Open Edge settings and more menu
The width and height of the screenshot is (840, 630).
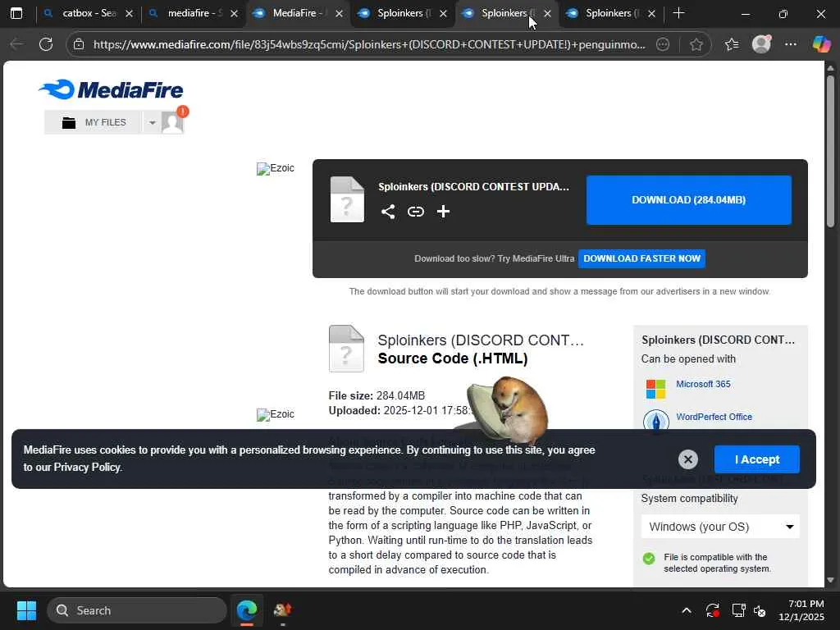(791, 44)
